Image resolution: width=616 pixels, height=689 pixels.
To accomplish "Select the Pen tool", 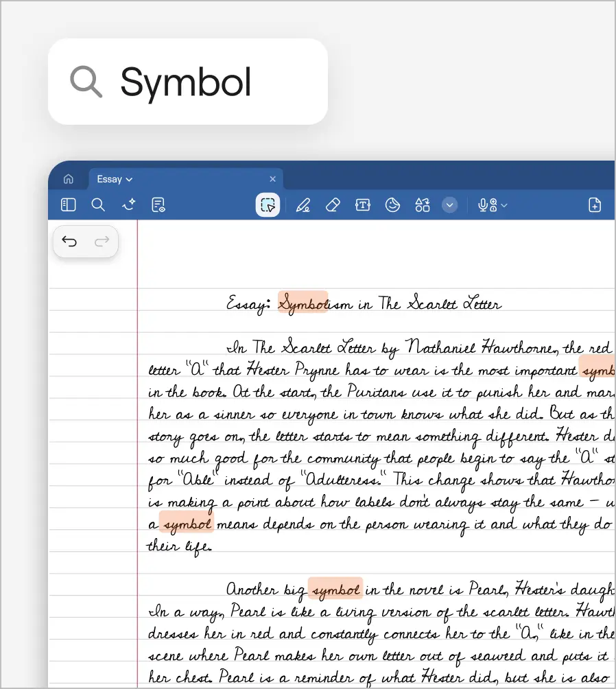I will (x=303, y=205).
